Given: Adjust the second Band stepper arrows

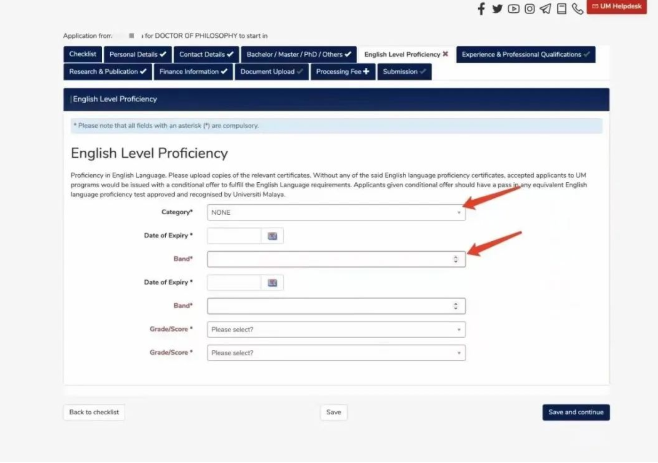Looking at the screenshot, I should pyautogui.click(x=456, y=306).
